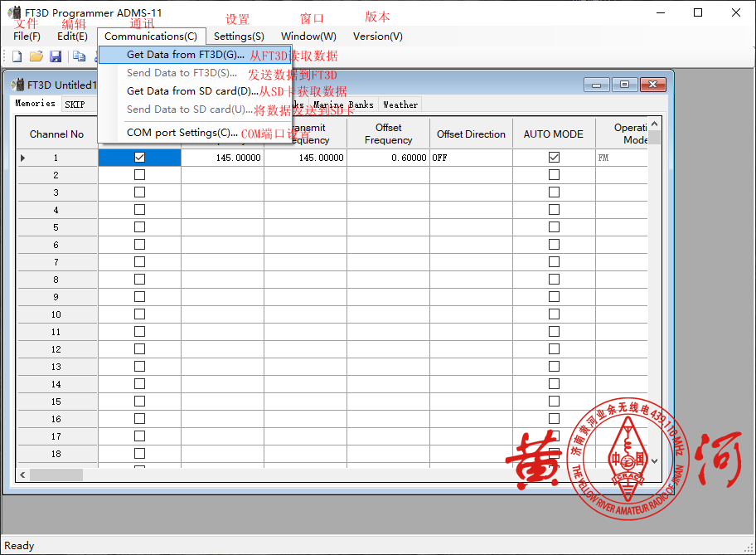Toggle AUTO MODE checkbox for channel 1
This screenshot has height=555, width=756.
point(554,158)
